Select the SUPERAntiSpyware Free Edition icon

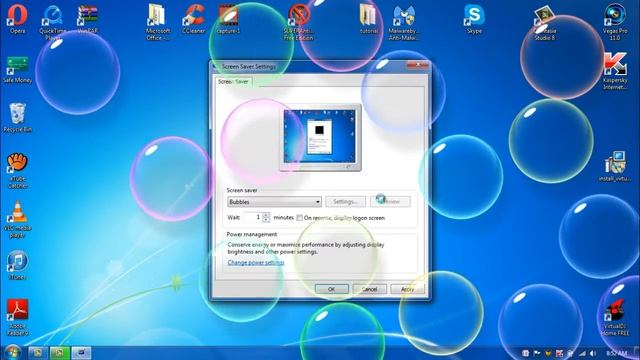click(x=298, y=21)
